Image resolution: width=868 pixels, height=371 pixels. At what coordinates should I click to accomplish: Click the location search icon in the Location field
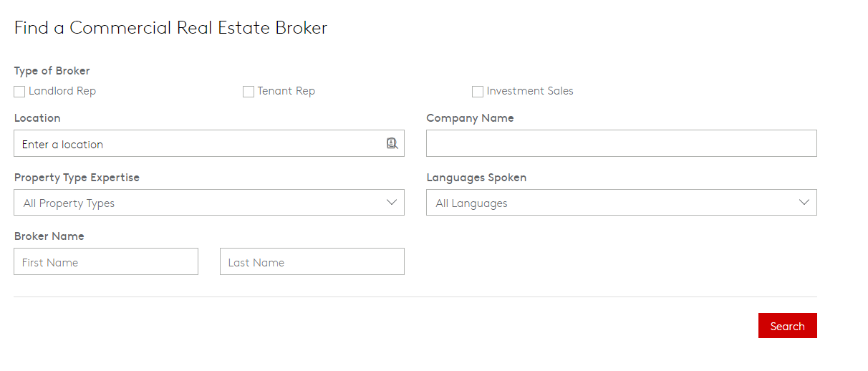coord(392,143)
